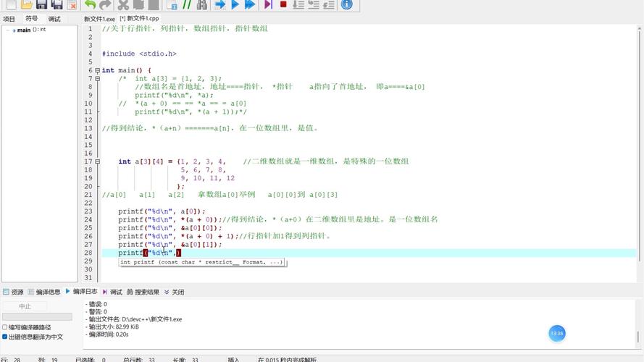Collapse the array fold marker on line 17
Viewport: 644px width, 362px height.
pyautogui.click(x=97, y=161)
